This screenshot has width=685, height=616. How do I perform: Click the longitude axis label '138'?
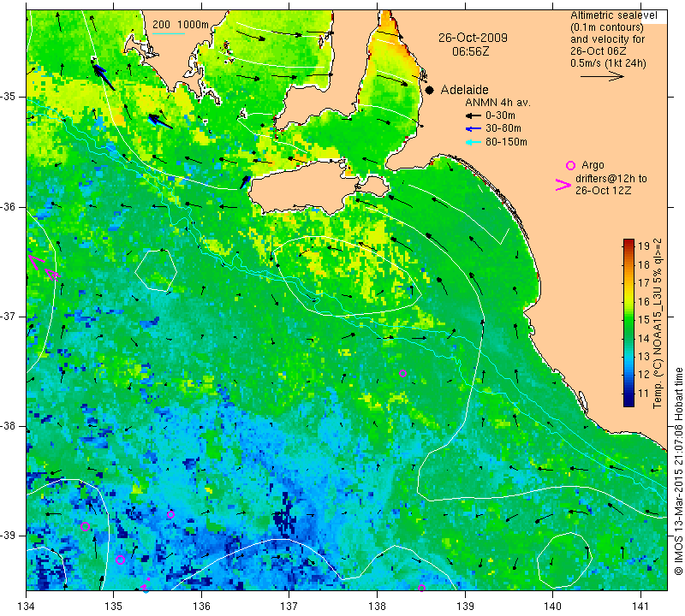click(x=377, y=606)
